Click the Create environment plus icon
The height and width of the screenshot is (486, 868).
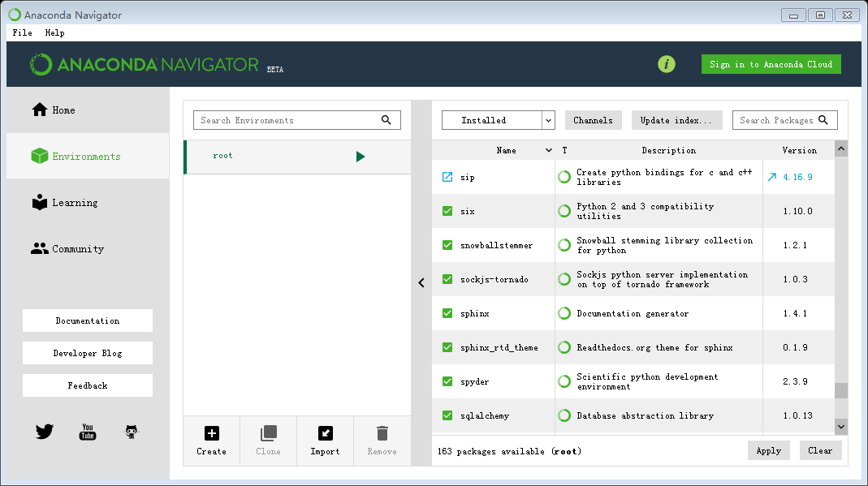[211, 433]
